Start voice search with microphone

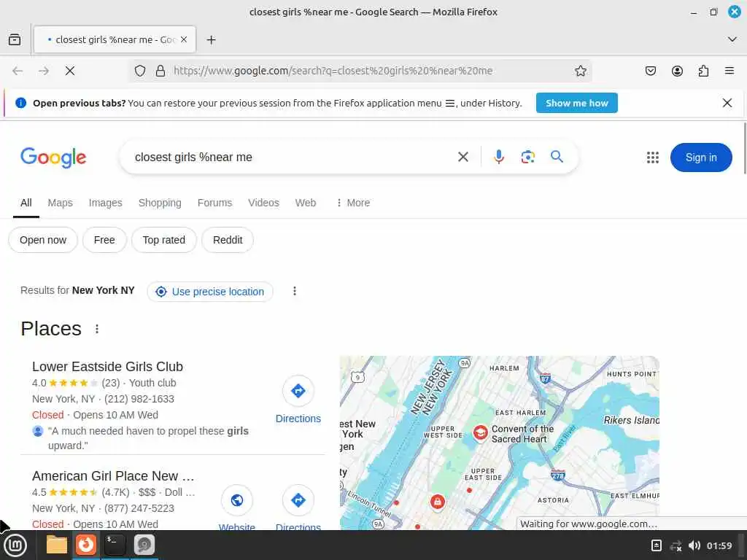(x=499, y=157)
